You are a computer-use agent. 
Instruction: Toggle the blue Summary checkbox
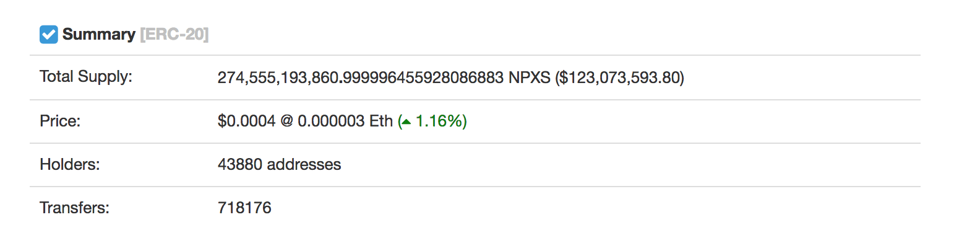pyautogui.click(x=49, y=35)
